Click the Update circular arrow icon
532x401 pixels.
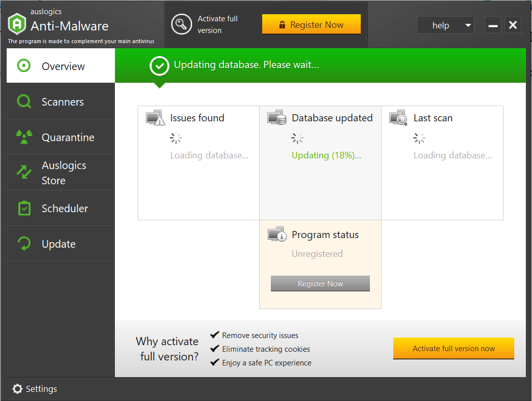coord(24,244)
